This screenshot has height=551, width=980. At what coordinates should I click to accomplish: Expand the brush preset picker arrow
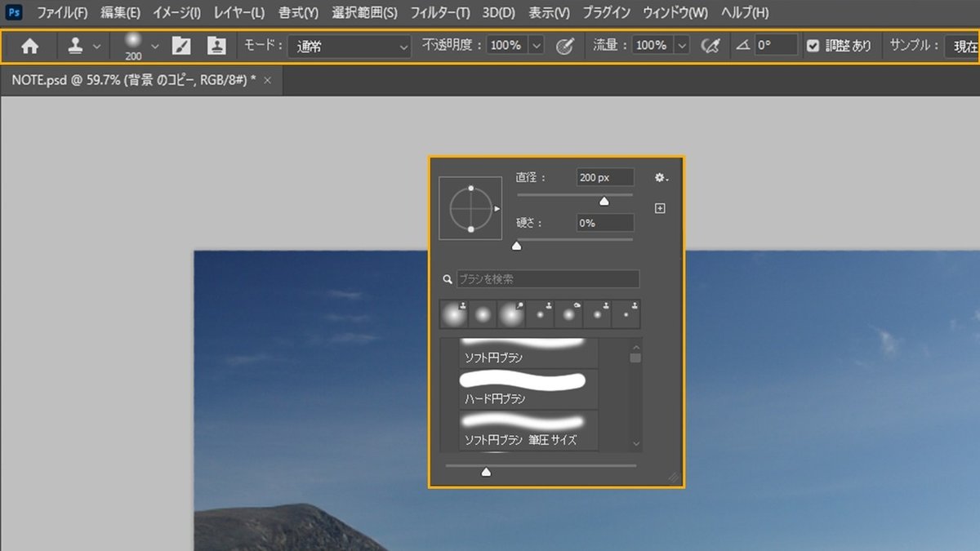tap(153, 47)
